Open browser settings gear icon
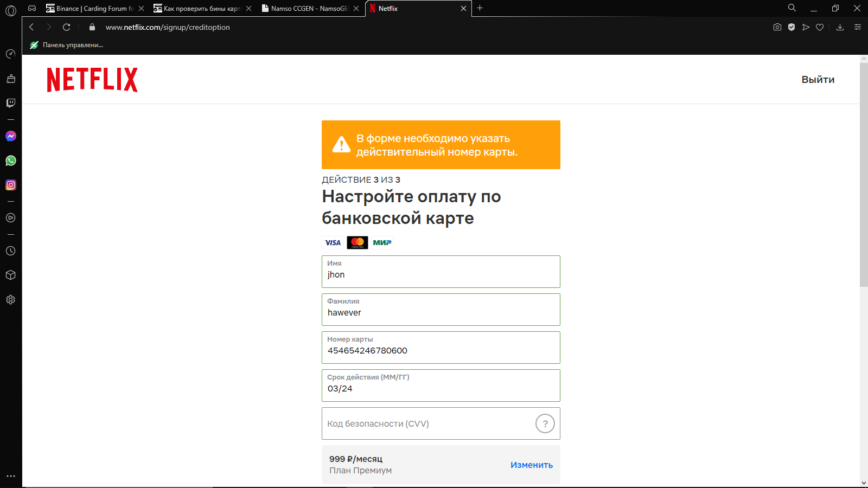The image size is (868, 488). coord(11,300)
